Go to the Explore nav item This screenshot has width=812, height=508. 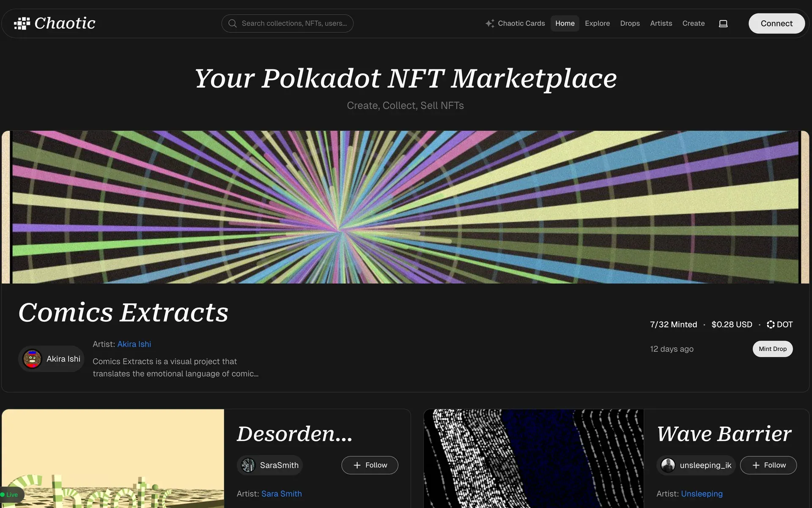pos(597,23)
